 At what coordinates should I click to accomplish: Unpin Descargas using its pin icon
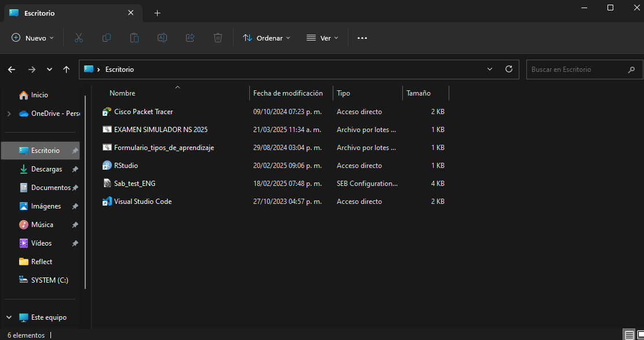pyautogui.click(x=75, y=169)
